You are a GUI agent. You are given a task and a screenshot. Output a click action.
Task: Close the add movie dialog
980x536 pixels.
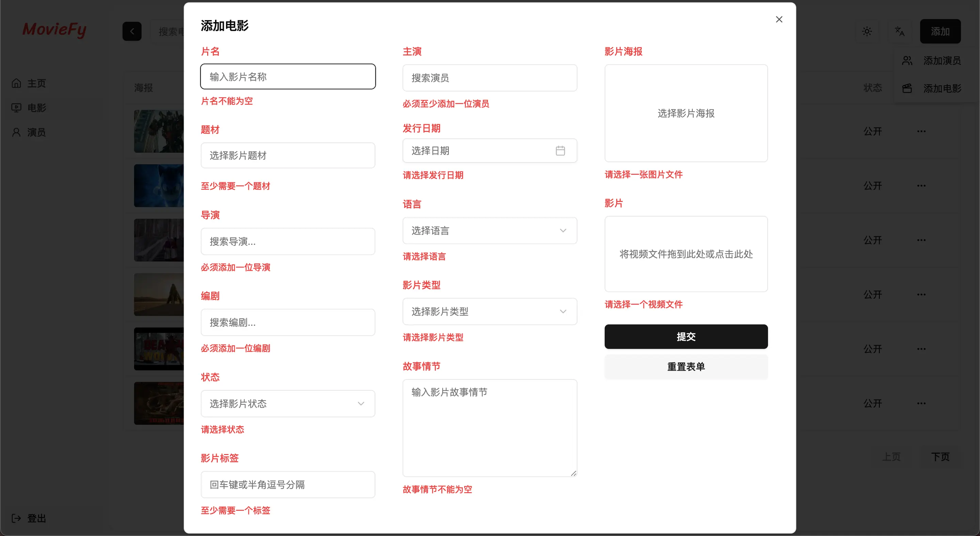[779, 19]
